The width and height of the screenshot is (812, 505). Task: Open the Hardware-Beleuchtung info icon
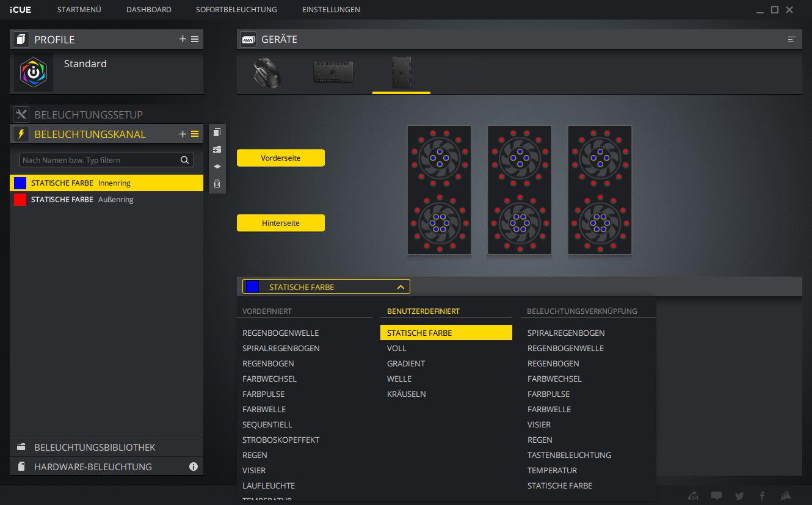pos(194,467)
